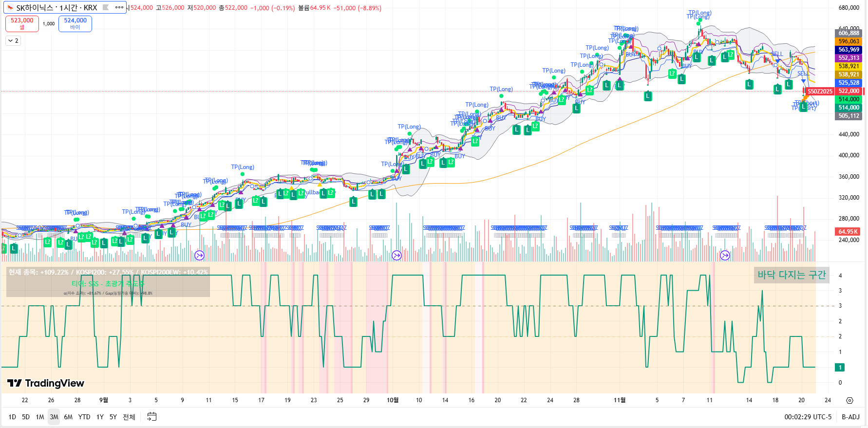Open chart settings hexagon gear icon
This screenshot has width=868, height=428.
849,400
